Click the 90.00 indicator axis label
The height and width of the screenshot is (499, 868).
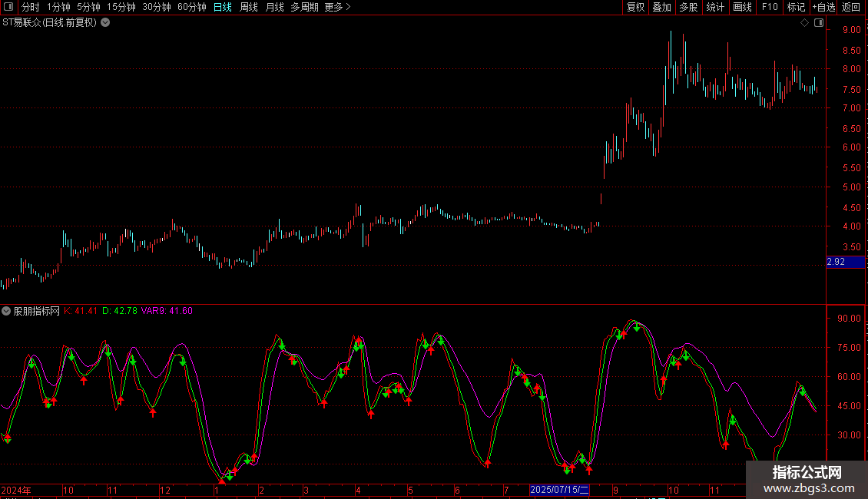(849, 319)
